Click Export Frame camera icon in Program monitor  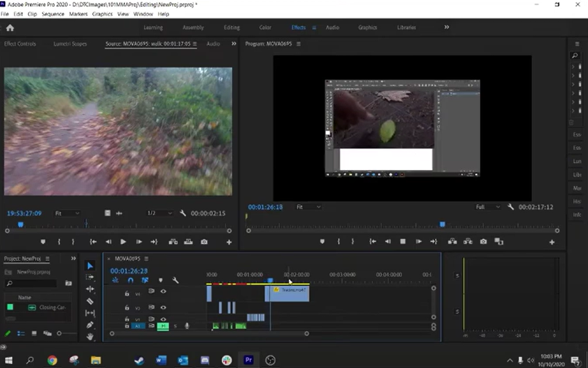(x=483, y=241)
